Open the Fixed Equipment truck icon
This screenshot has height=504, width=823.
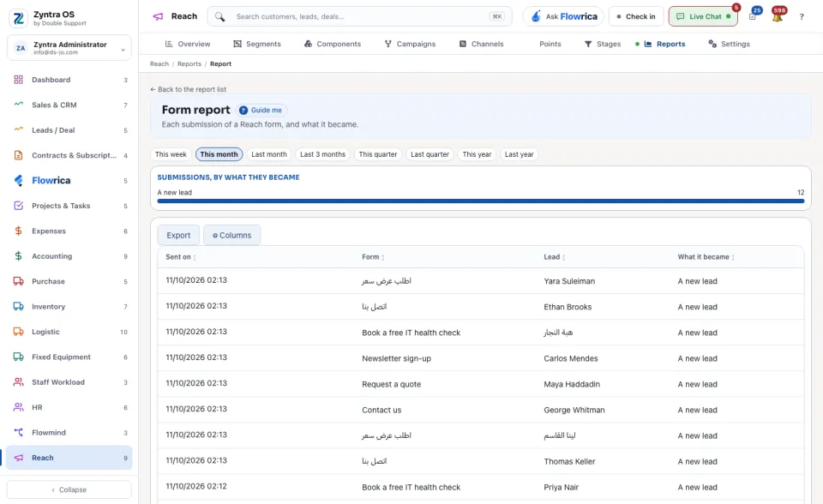[x=18, y=357]
